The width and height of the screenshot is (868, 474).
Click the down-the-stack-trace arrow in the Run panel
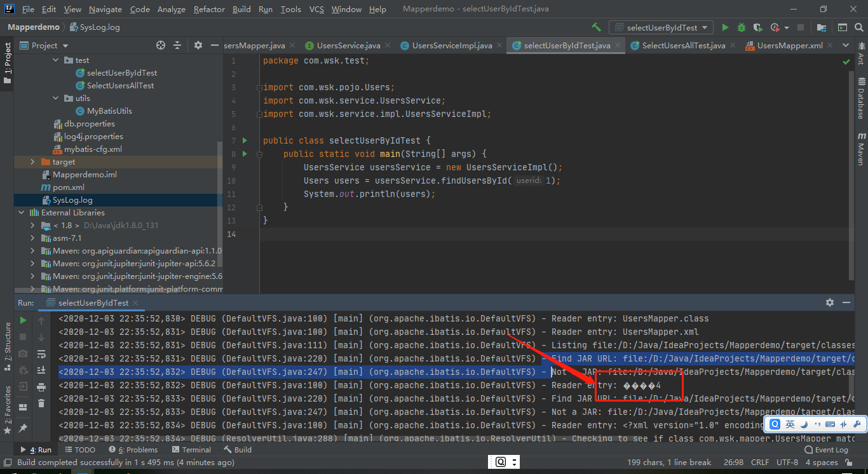41,337
